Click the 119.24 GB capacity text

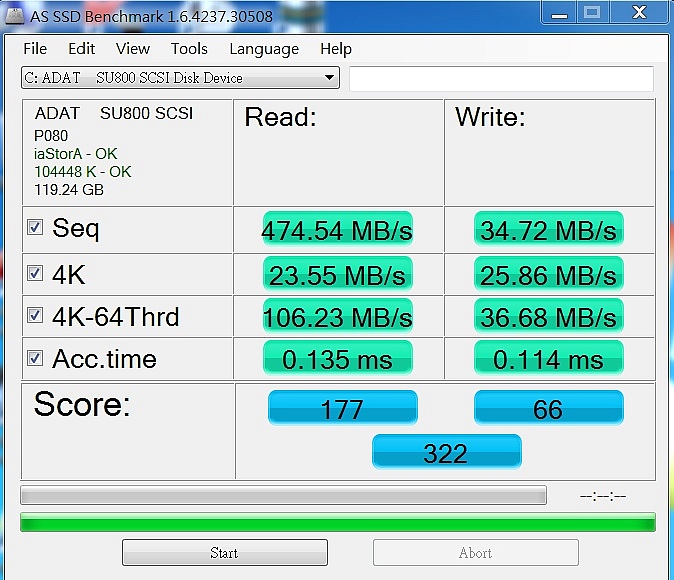point(69,190)
